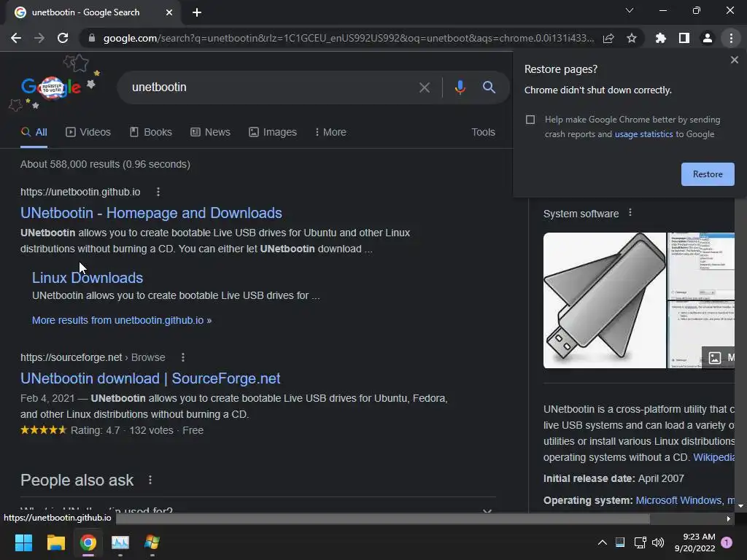Close the unetbootin Google Search tab
This screenshot has width=747, height=560.
169,12
